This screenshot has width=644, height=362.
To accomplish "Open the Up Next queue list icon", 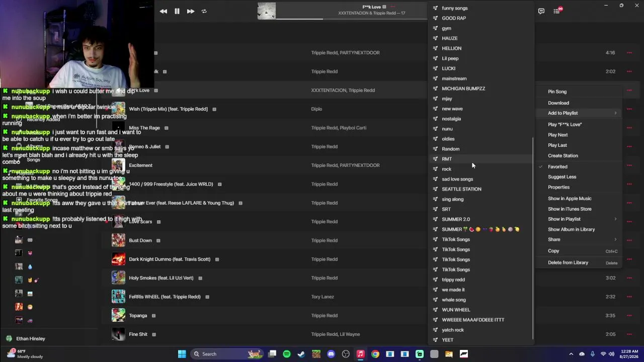I will (x=557, y=11).
